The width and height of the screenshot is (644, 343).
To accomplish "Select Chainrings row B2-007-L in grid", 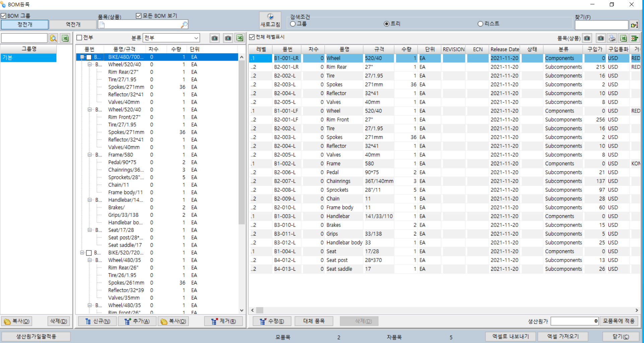I will [x=444, y=181].
